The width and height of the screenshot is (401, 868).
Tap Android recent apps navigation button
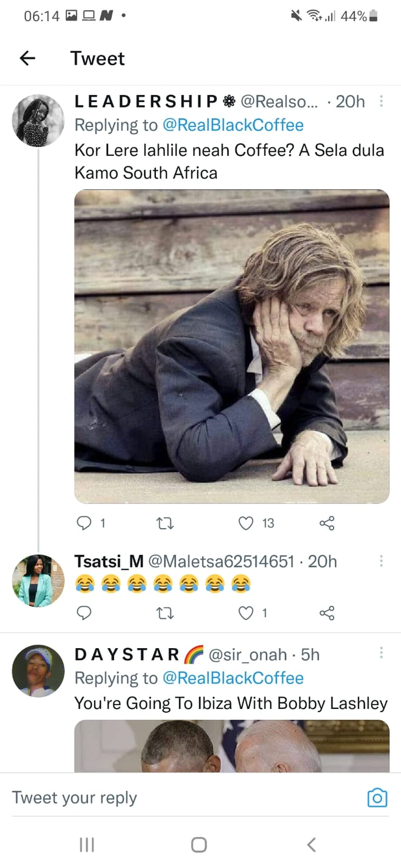coord(87,845)
